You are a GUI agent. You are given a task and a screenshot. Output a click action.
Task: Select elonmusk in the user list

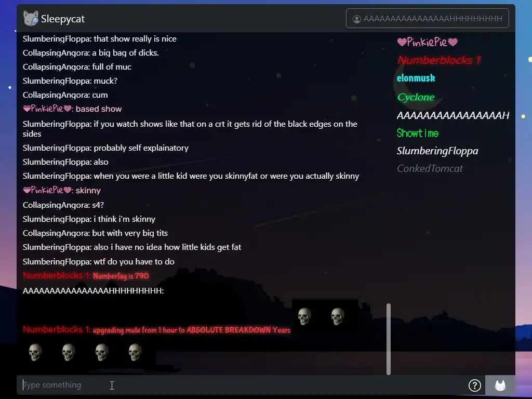416,78
